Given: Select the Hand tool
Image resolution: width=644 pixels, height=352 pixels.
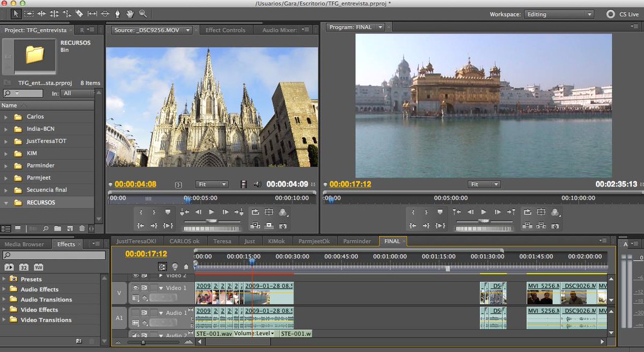Looking at the screenshot, I should [x=130, y=13].
